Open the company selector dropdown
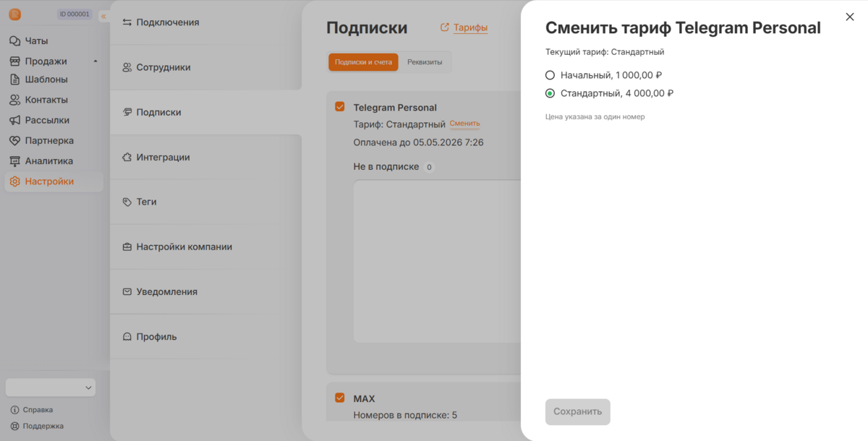This screenshot has height=441, width=868. point(50,387)
